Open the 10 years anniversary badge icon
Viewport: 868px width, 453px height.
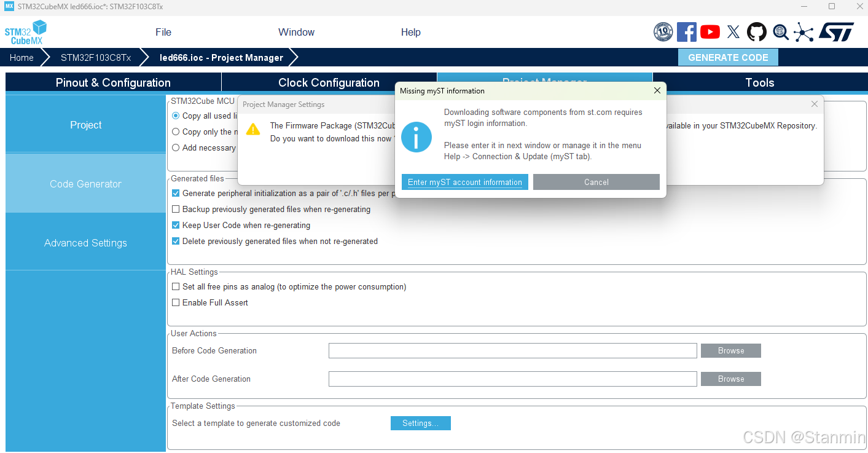pyautogui.click(x=663, y=32)
